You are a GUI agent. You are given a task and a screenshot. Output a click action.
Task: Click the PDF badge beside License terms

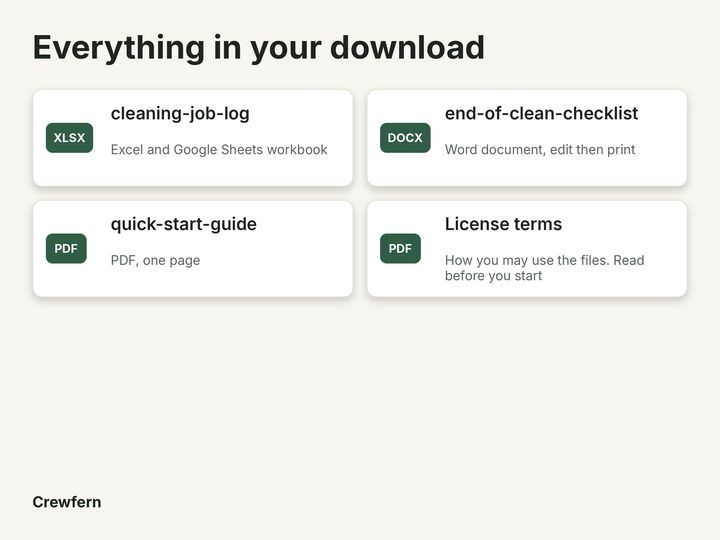tap(400, 248)
